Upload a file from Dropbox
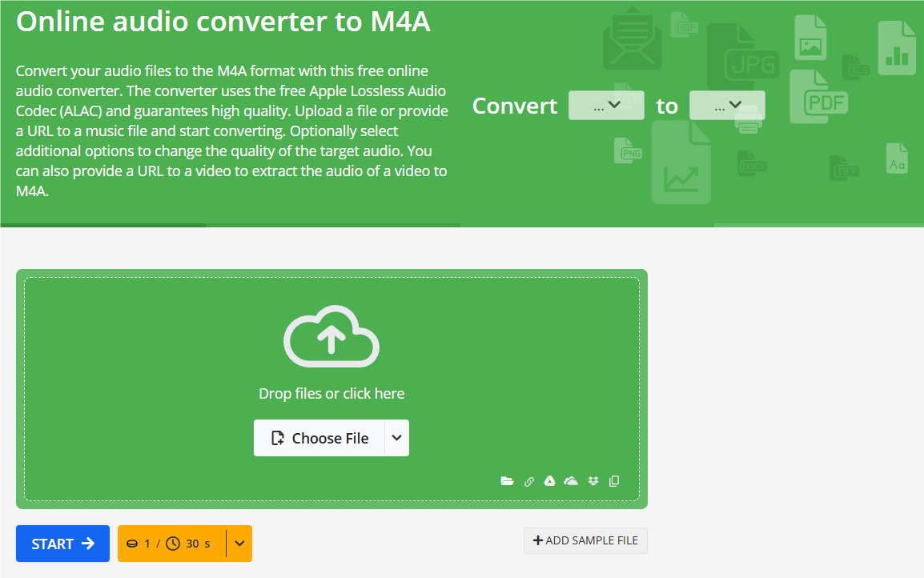This screenshot has height=578, width=924. click(x=593, y=480)
